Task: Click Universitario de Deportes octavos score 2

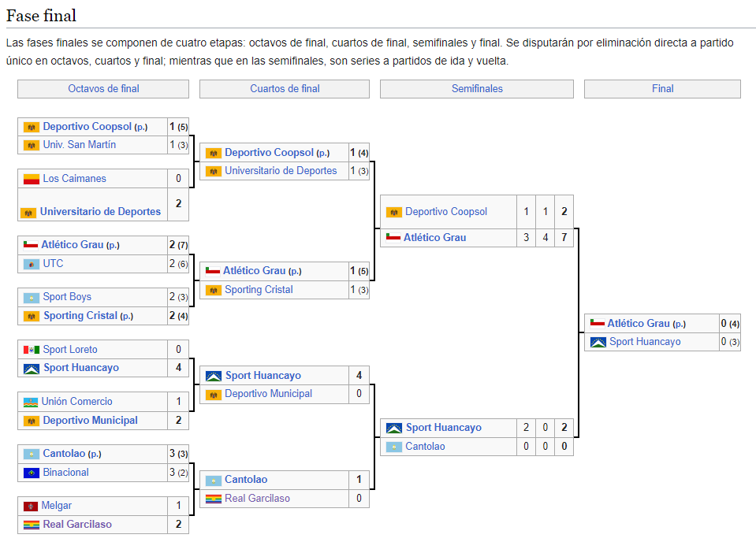Action: tap(178, 204)
